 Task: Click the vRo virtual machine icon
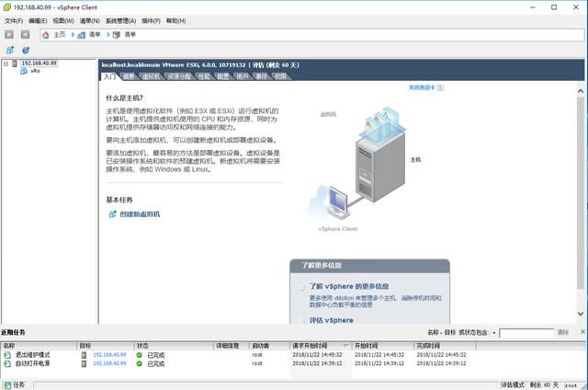(x=24, y=71)
